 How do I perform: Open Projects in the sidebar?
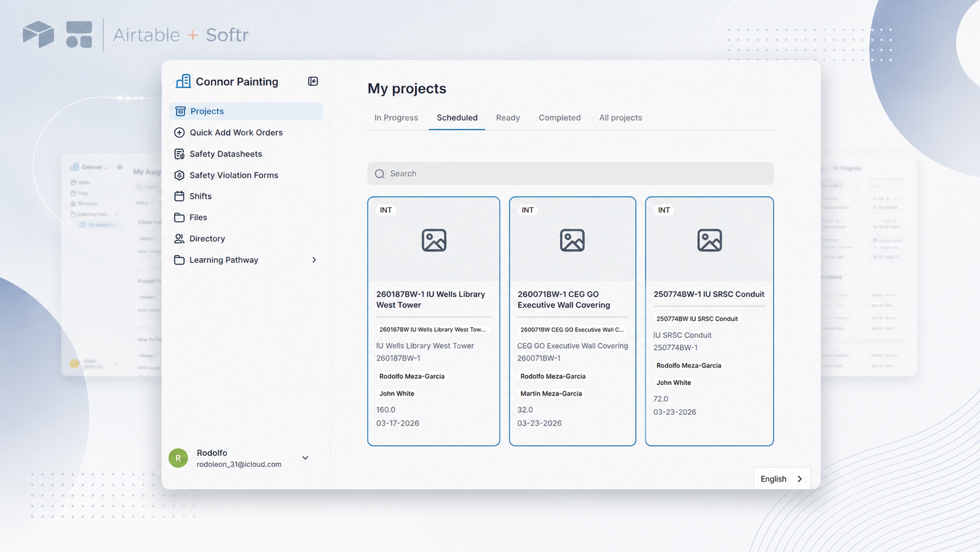click(x=246, y=111)
